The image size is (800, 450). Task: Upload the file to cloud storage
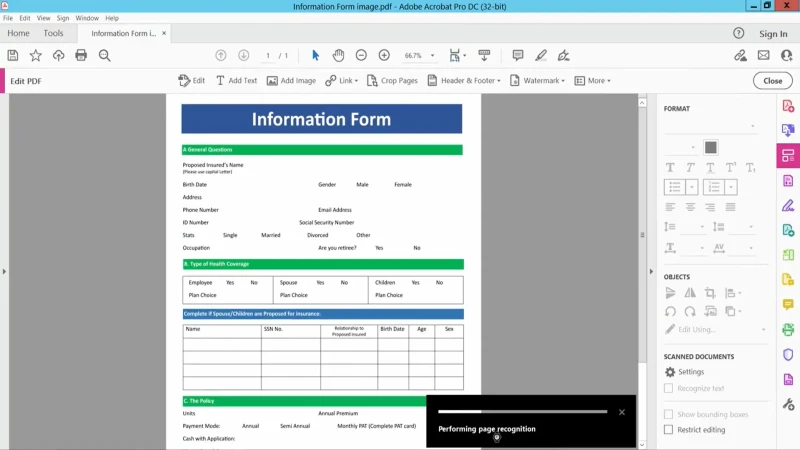click(58, 55)
